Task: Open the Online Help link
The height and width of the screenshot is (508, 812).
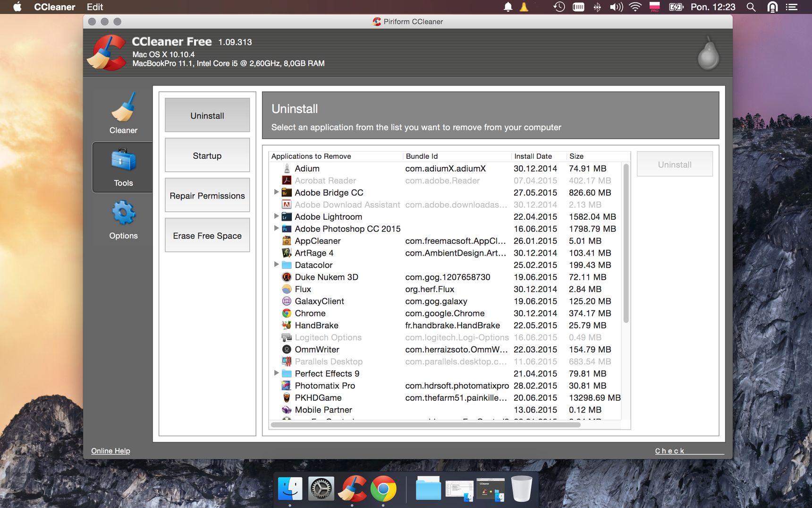Action: 110,451
